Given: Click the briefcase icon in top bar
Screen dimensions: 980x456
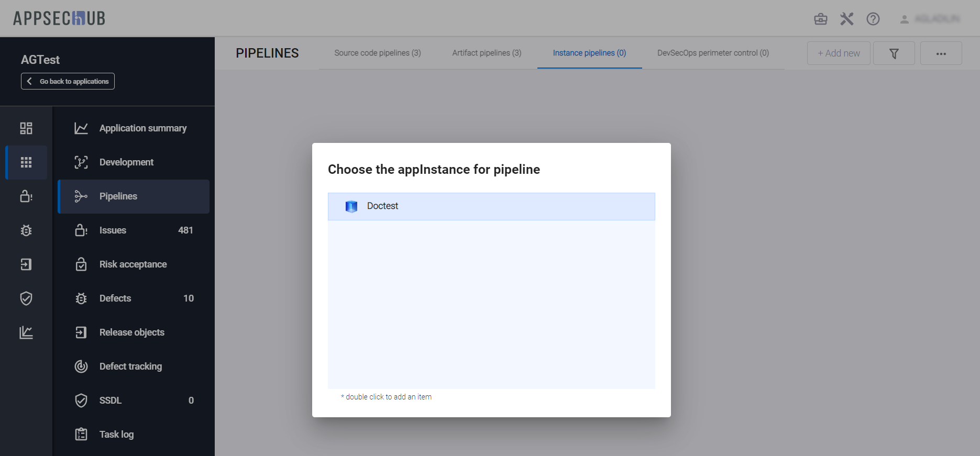Looking at the screenshot, I should point(820,19).
